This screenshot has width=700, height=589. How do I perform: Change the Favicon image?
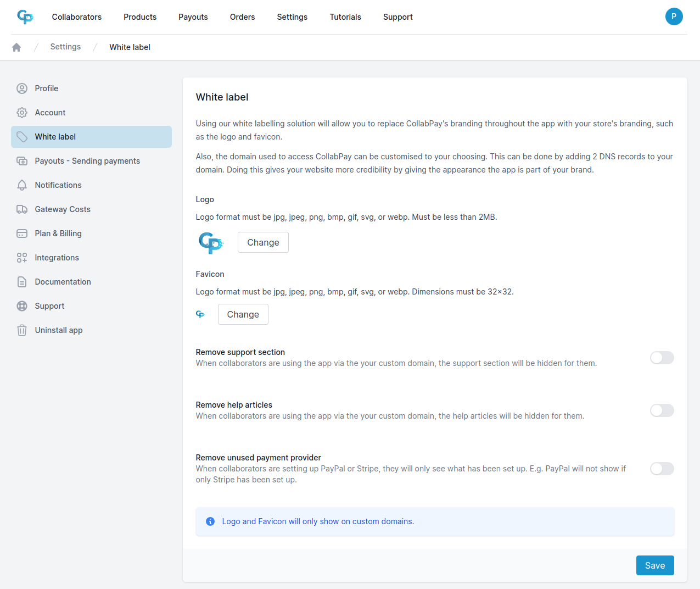(x=243, y=314)
